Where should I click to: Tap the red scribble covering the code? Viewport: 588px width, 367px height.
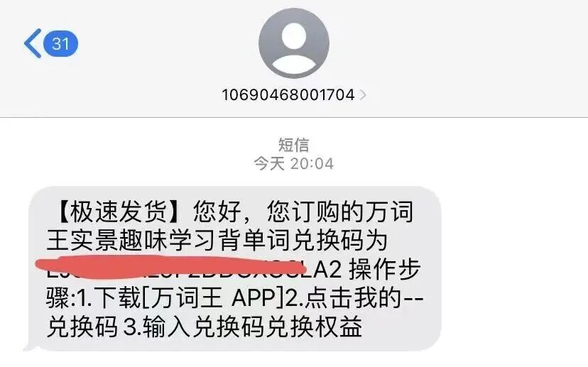170,266
